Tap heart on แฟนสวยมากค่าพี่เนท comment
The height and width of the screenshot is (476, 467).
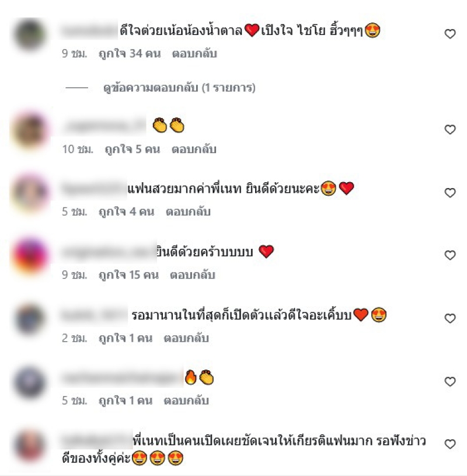click(450, 193)
